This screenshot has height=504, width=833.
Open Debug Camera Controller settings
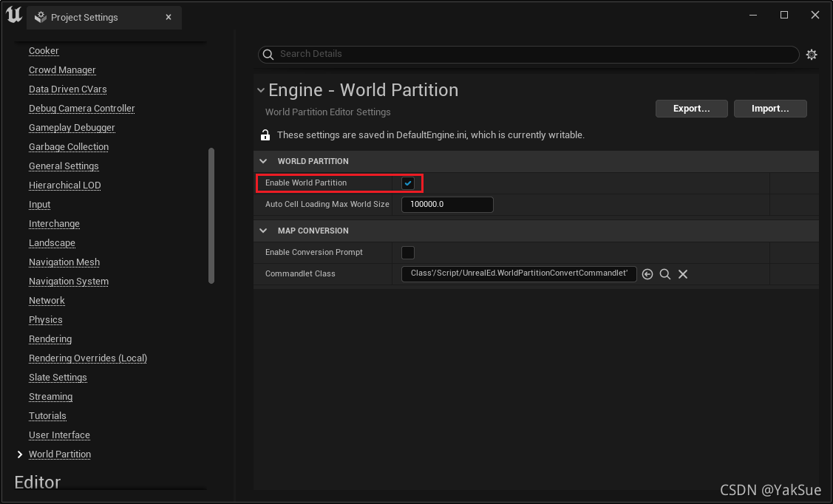[x=82, y=109]
